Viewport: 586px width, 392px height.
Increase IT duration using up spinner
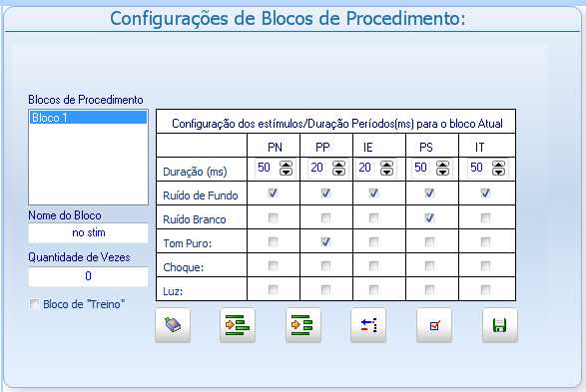click(499, 164)
